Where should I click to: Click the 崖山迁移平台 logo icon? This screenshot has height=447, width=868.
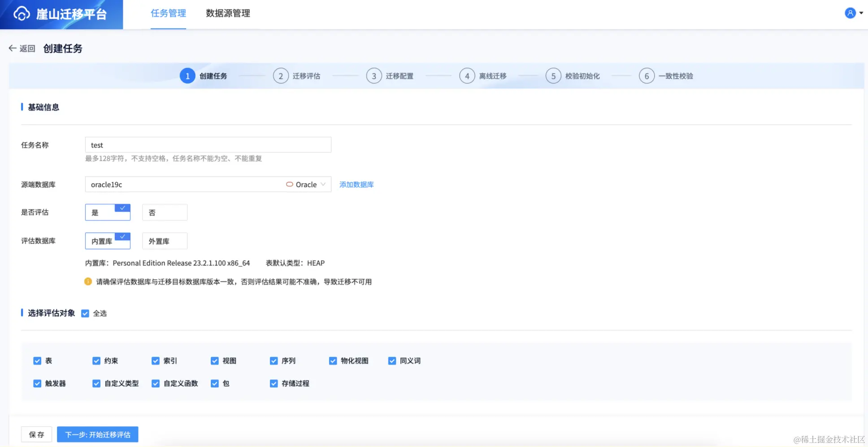(22, 14)
